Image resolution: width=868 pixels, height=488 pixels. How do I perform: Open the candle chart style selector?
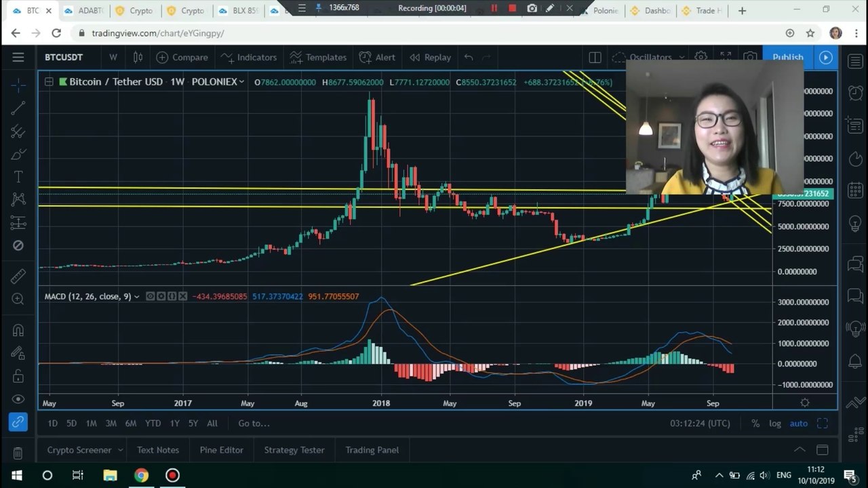point(138,58)
